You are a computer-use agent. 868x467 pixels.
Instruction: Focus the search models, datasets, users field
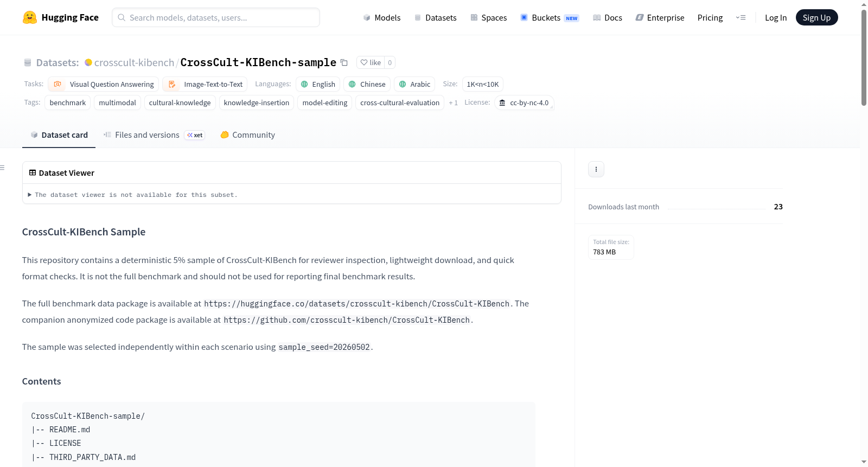(x=216, y=17)
